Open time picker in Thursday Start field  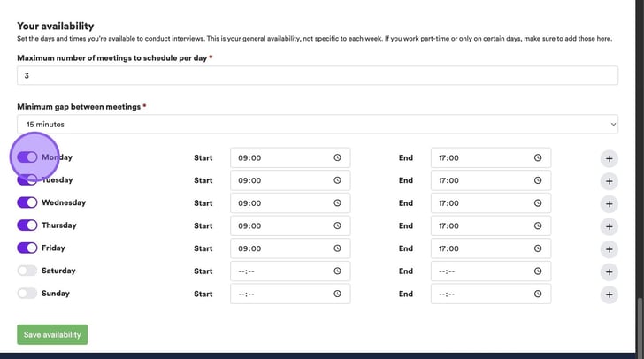pyautogui.click(x=337, y=226)
